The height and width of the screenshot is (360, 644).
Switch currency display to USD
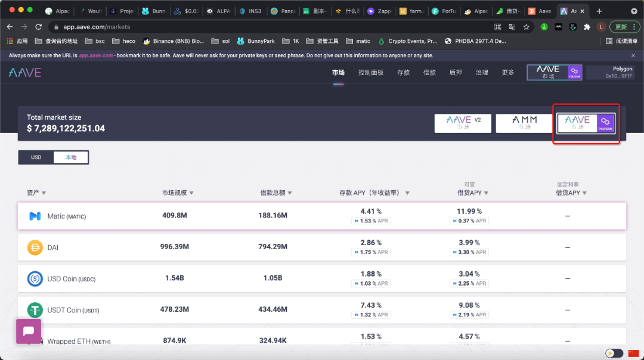[x=36, y=157]
